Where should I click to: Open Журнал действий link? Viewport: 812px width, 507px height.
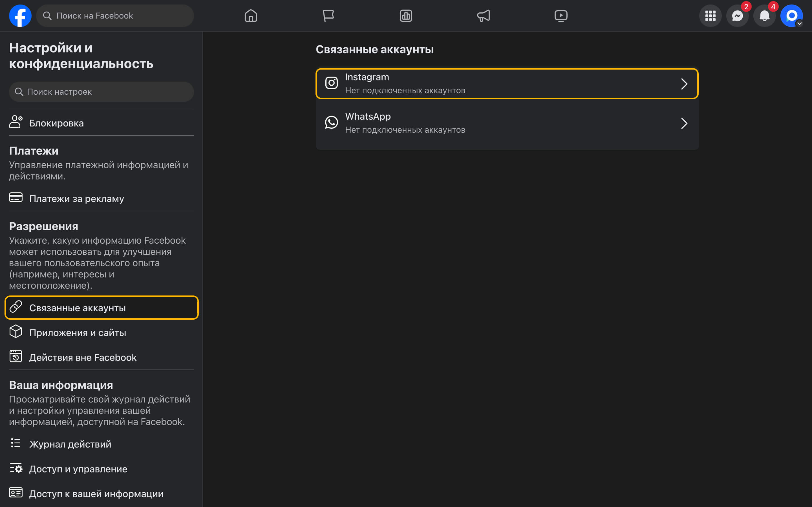[70, 444]
